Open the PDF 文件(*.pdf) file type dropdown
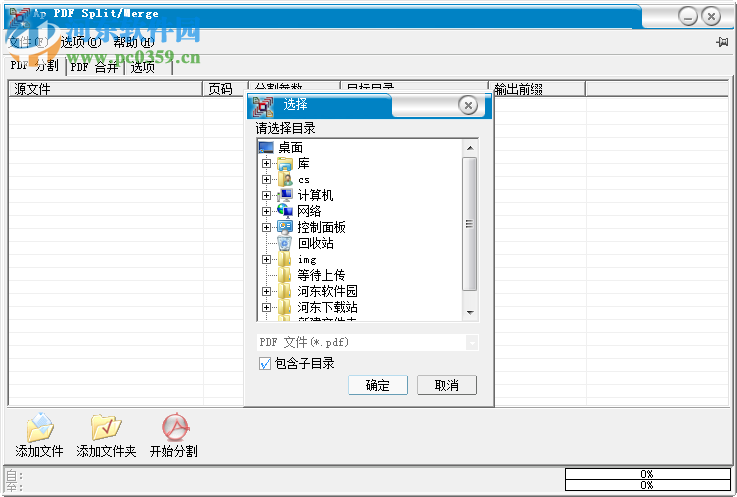 coord(472,343)
